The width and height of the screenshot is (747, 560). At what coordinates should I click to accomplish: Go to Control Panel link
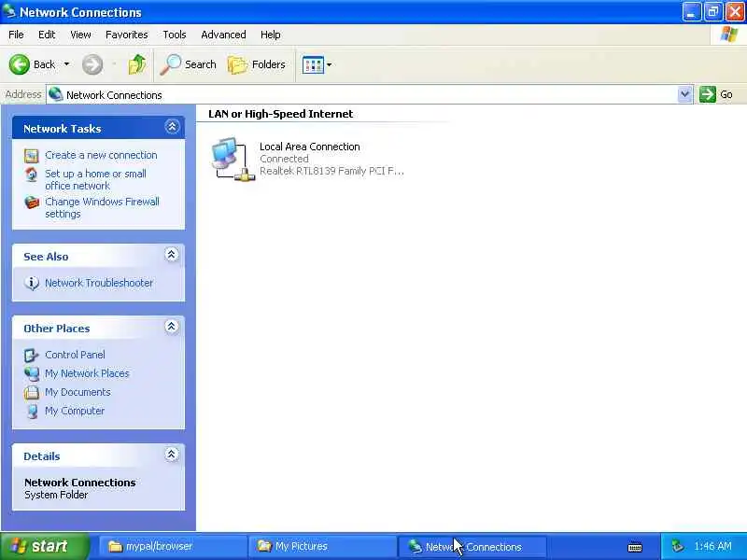[75, 355]
